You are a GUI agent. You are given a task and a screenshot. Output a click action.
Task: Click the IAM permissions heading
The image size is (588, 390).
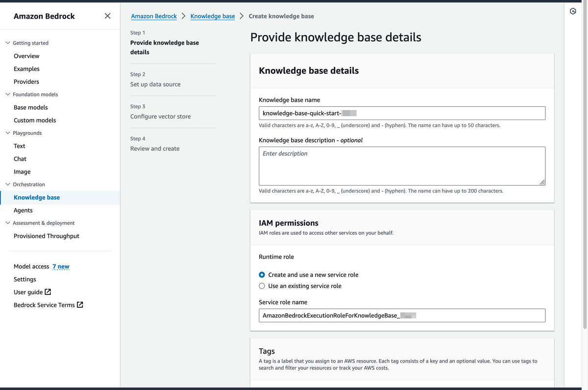click(x=289, y=223)
